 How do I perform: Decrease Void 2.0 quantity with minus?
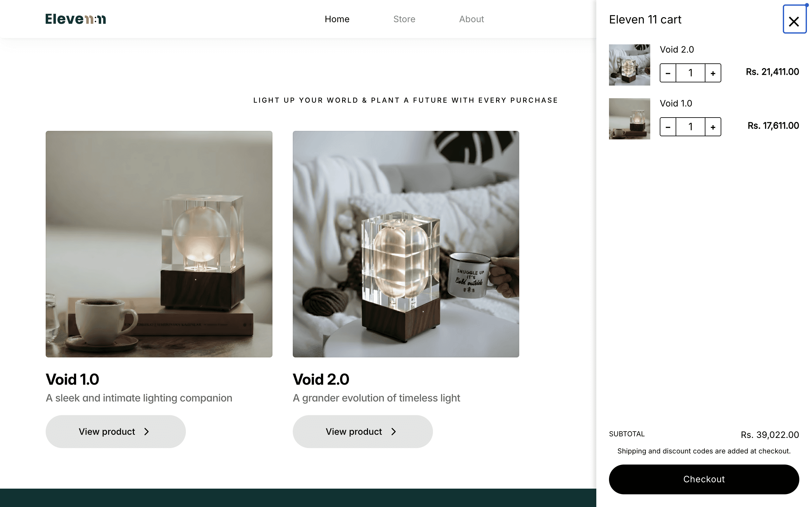tap(668, 73)
